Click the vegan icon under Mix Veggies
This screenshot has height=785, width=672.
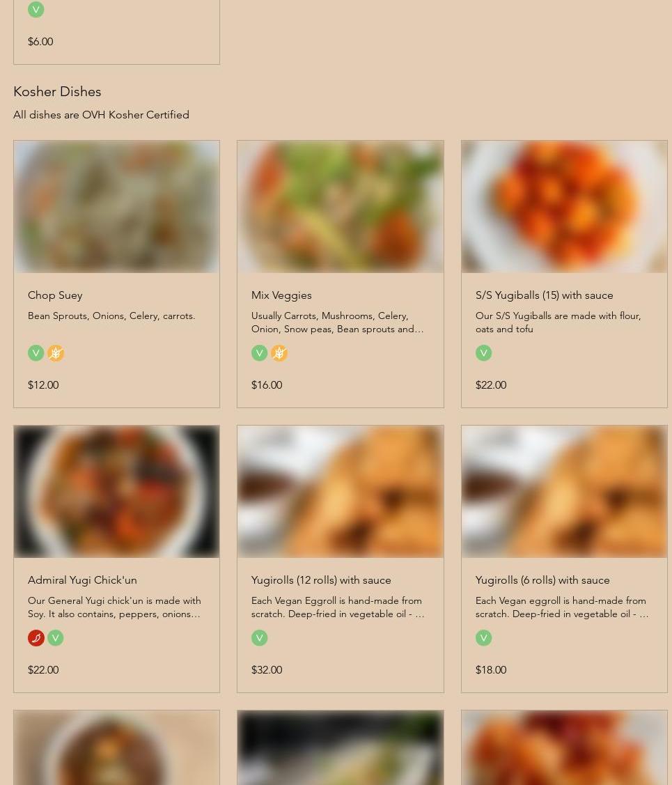[259, 353]
